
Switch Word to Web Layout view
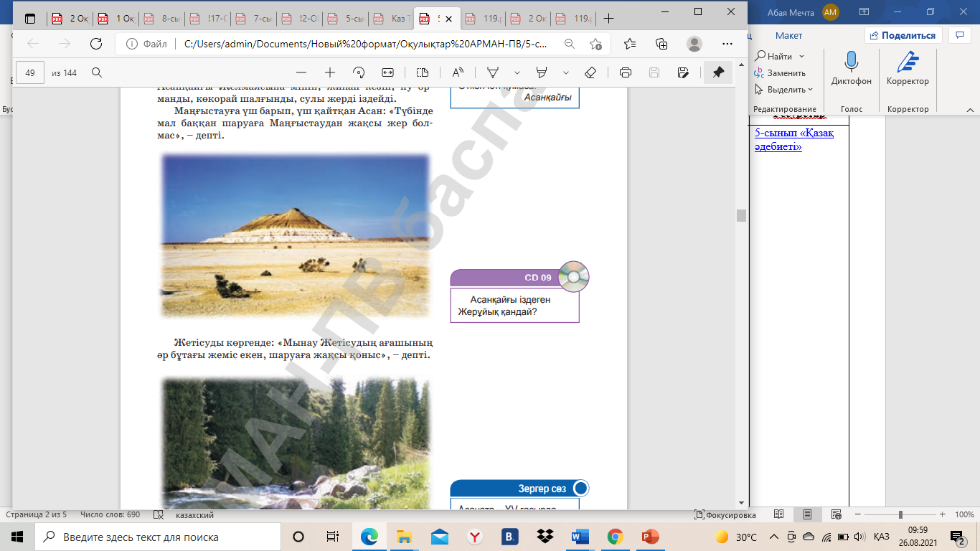[837, 515]
